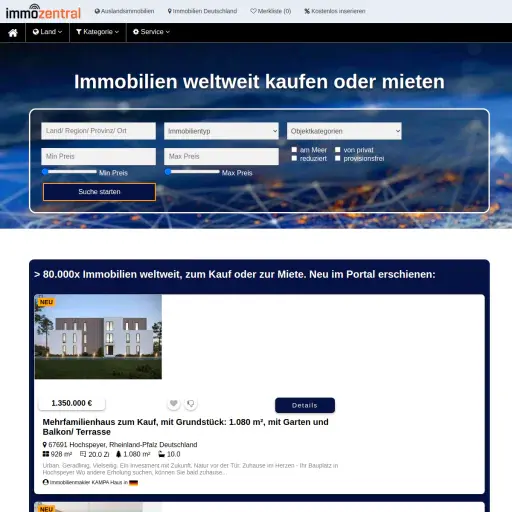Open Details of the Mehrfamilienhaus listing
Image resolution: width=512 pixels, height=512 pixels.
(x=305, y=405)
